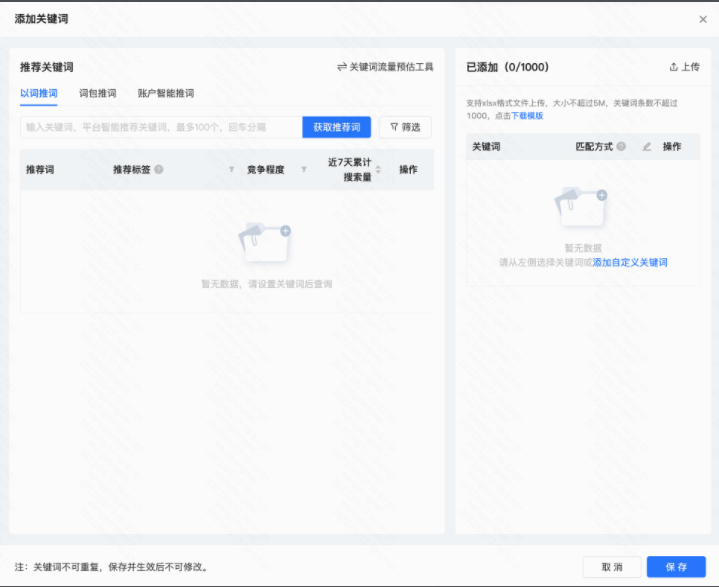Click the 关键词 column header in added list

tap(486, 147)
